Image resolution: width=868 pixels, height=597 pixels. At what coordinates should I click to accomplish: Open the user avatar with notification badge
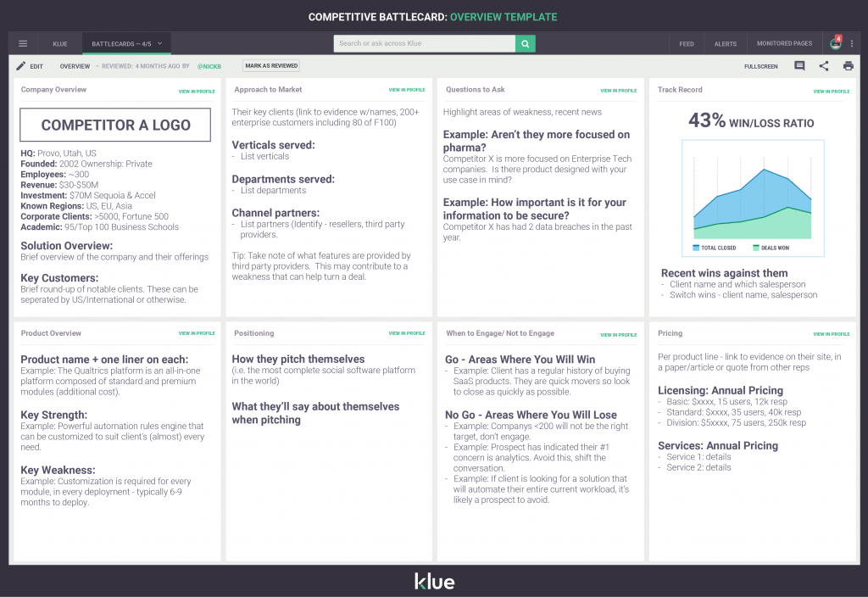click(836, 43)
